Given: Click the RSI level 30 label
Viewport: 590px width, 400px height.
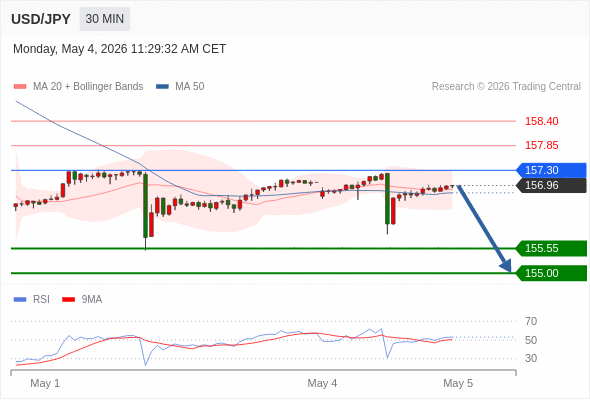Looking at the screenshot, I should (531, 358).
